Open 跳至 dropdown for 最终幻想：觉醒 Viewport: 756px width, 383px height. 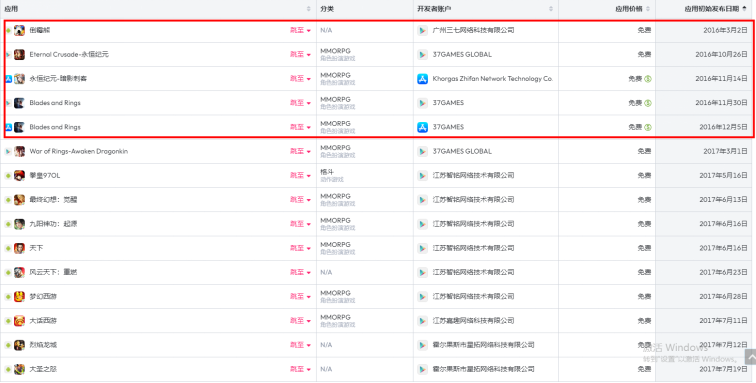coord(300,200)
